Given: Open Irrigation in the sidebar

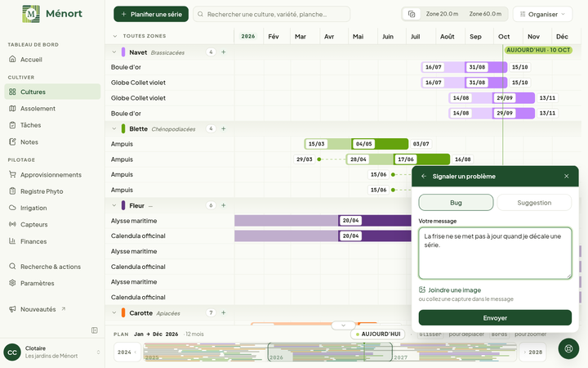Looking at the screenshot, I should click(x=52, y=208).
